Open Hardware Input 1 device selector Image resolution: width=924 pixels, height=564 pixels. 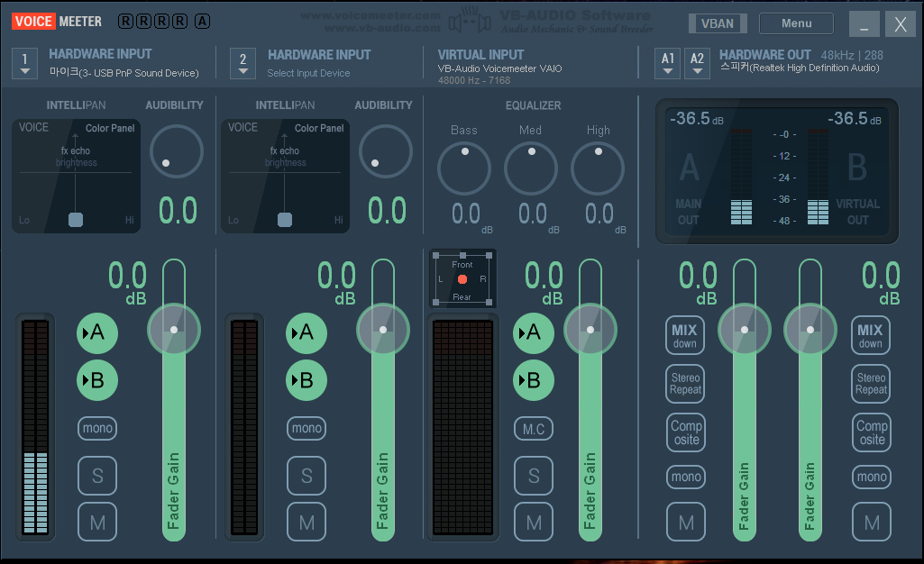[x=24, y=64]
